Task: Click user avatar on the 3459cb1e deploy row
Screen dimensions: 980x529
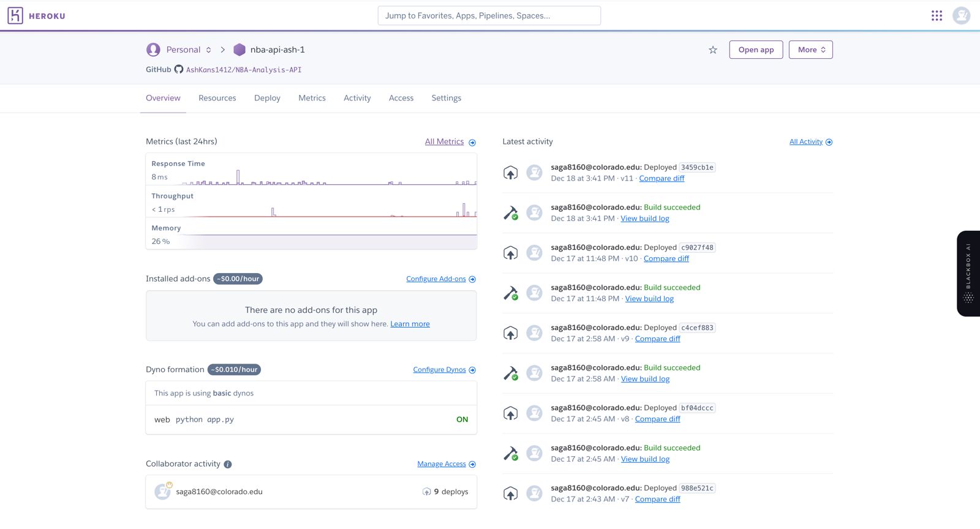Action: coord(535,173)
